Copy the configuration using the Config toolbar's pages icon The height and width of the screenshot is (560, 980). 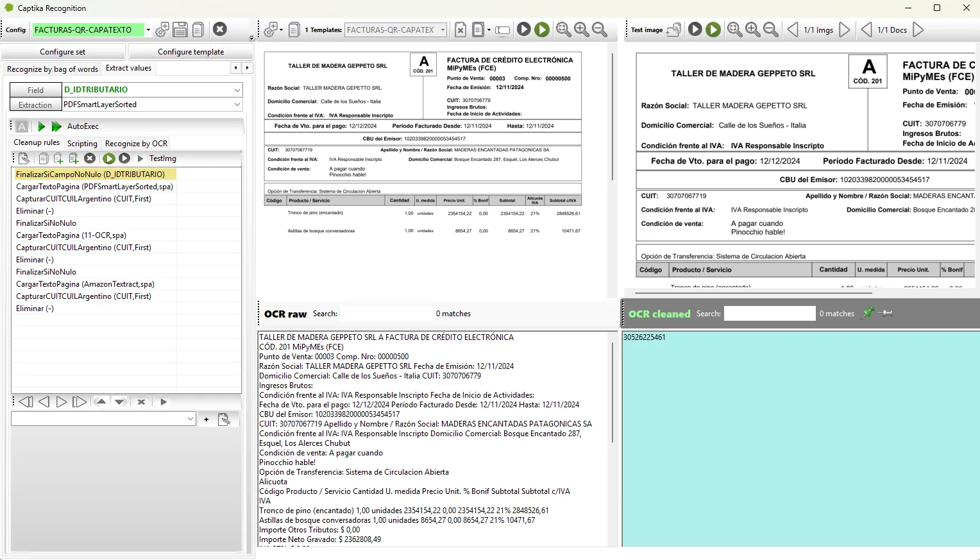198,30
